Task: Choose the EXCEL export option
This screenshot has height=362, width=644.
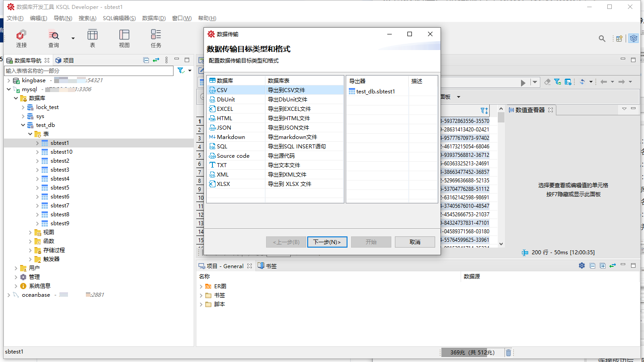Action: click(x=225, y=109)
